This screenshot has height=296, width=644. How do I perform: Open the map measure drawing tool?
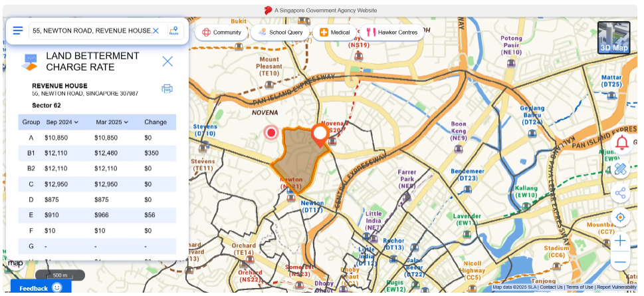(x=621, y=169)
